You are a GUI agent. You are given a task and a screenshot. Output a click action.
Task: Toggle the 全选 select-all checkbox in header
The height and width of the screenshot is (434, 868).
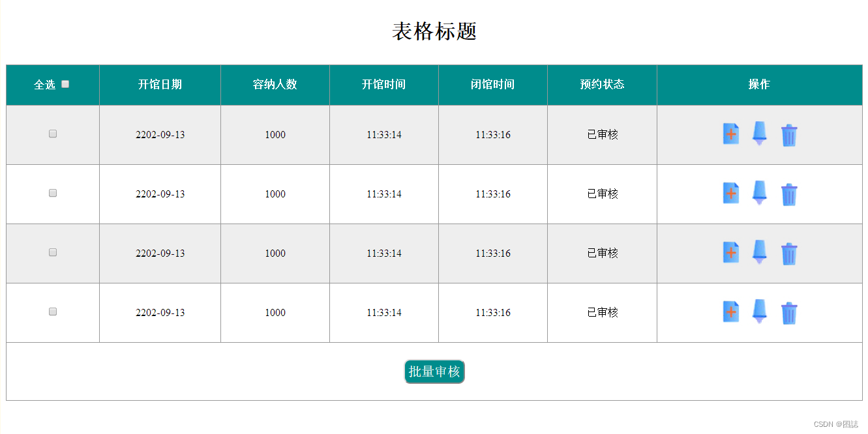65,84
